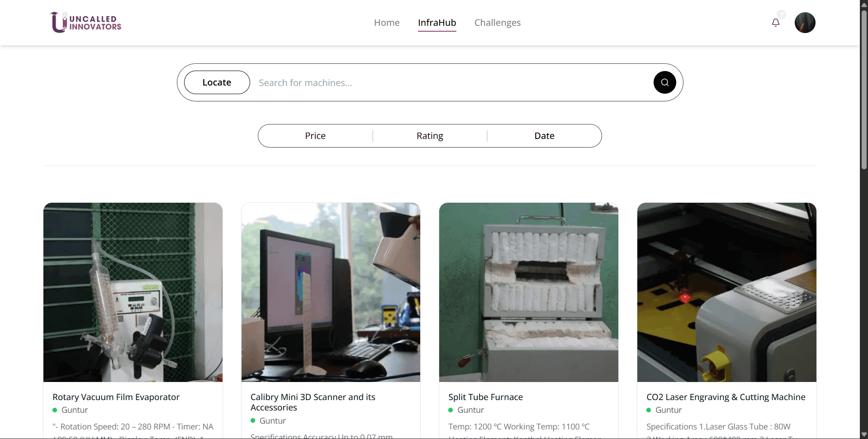Select the green location dot beside Rotary Vacuum Film Evaporator
The height and width of the screenshot is (439, 868).
[55, 410]
